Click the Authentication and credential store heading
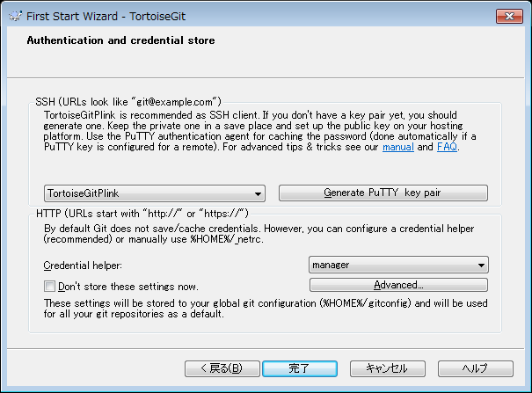This screenshot has height=393, width=532. tap(120, 40)
